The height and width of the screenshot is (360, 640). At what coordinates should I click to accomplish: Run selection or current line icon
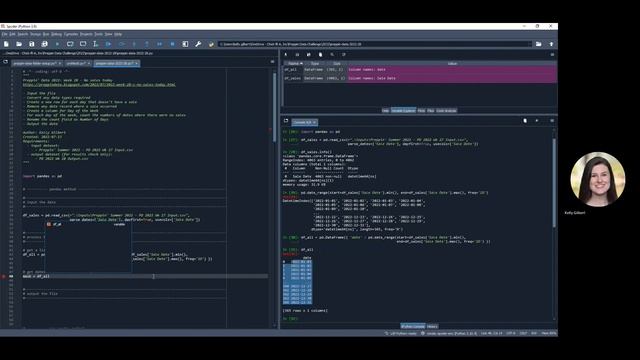point(96,44)
